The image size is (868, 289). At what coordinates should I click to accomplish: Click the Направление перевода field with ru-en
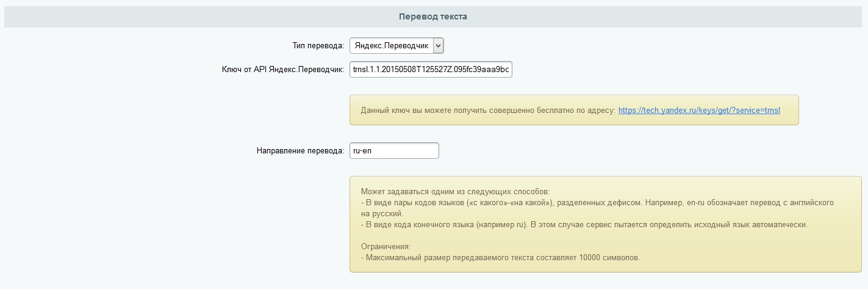click(x=394, y=150)
